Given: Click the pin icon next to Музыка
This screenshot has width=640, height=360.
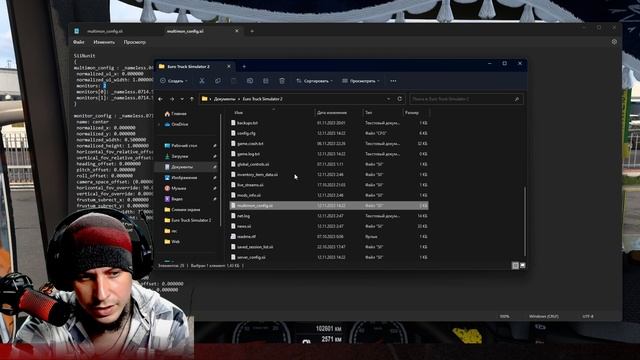Looking at the screenshot, I should pos(215,188).
